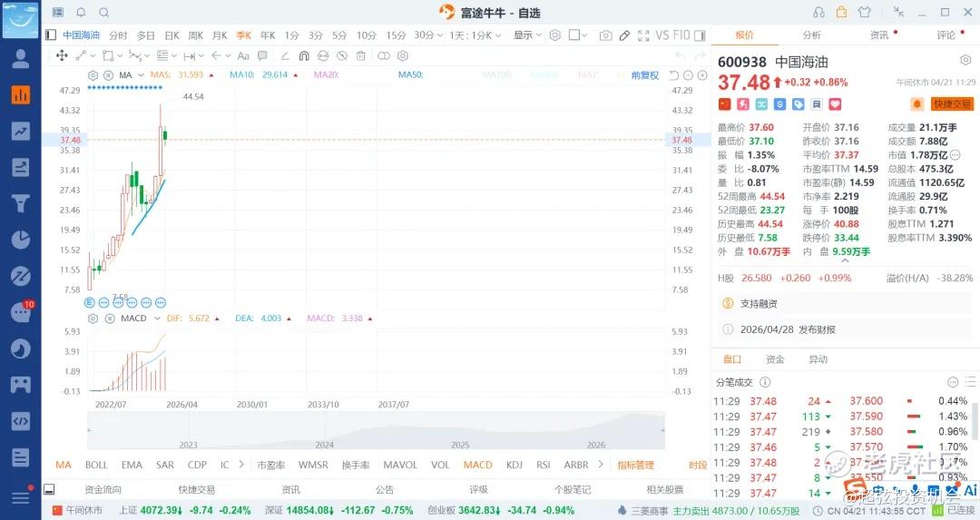Open the account profile icon in sidebar
Screen dimensions: 980x520
pyautogui.click(x=21, y=59)
